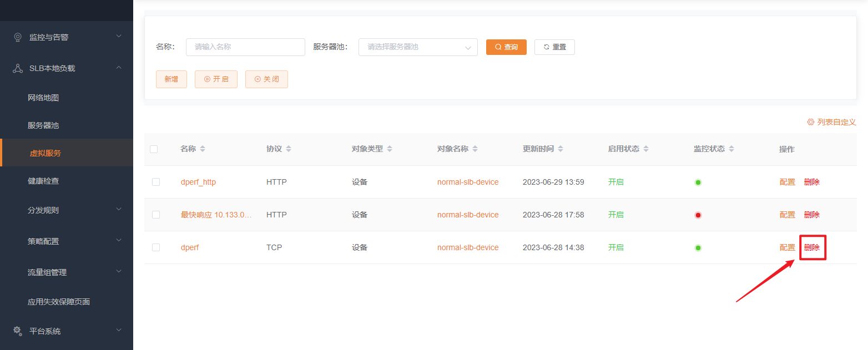
Task: Expand the 策略配置 menu chevron
Action: (118, 241)
